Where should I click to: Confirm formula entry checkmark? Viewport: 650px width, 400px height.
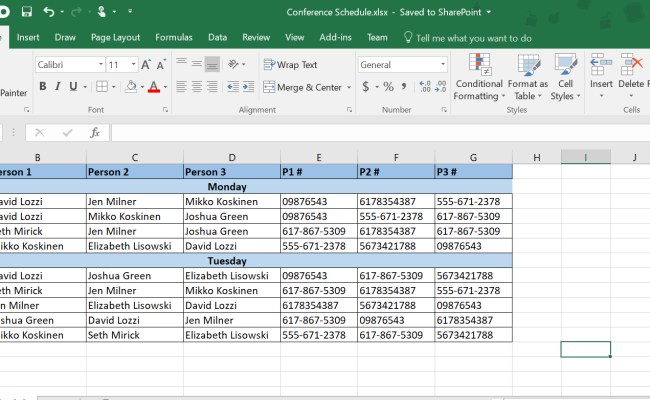tap(67, 132)
